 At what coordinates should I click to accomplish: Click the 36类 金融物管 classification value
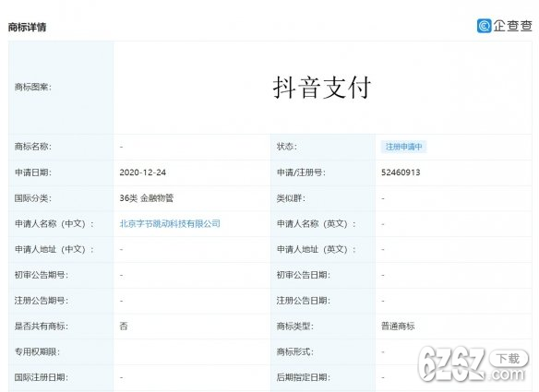[x=147, y=198]
